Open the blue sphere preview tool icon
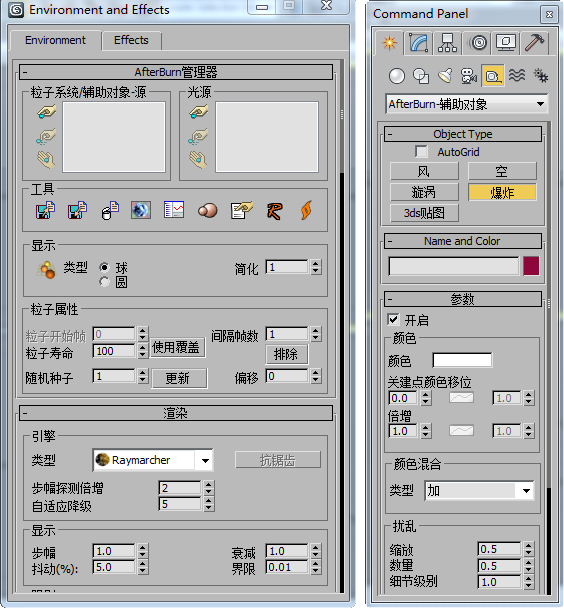Image resolution: width=564 pixels, height=608 pixels. pyautogui.click(x=141, y=210)
